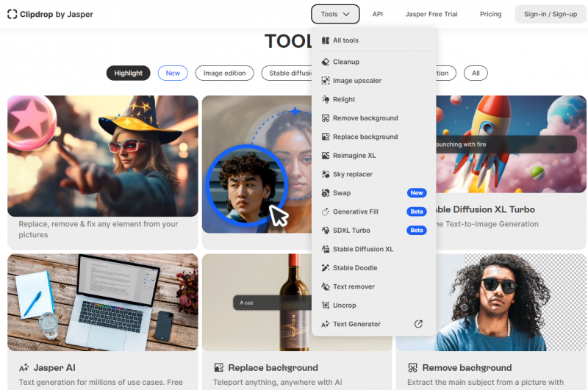Image resolution: width=588 pixels, height=390 pixels.
Task: Click the Replace background icon in menu
Action: [326, 137]
